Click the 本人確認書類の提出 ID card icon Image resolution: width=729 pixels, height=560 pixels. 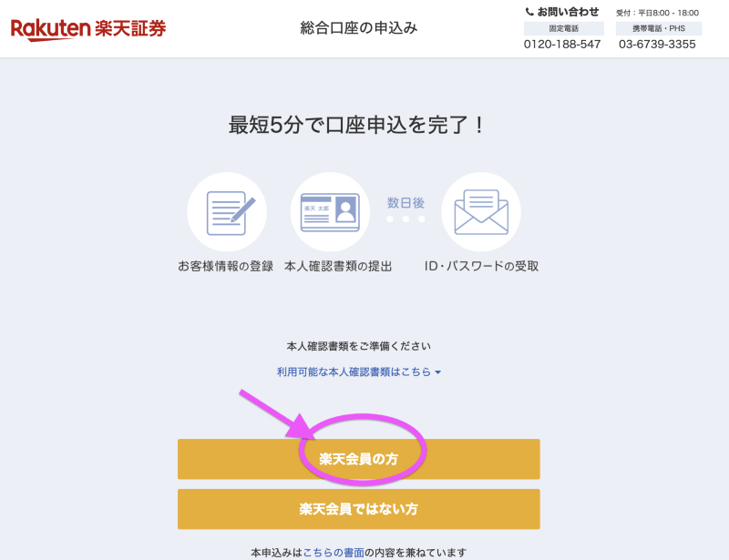(330, 212)
